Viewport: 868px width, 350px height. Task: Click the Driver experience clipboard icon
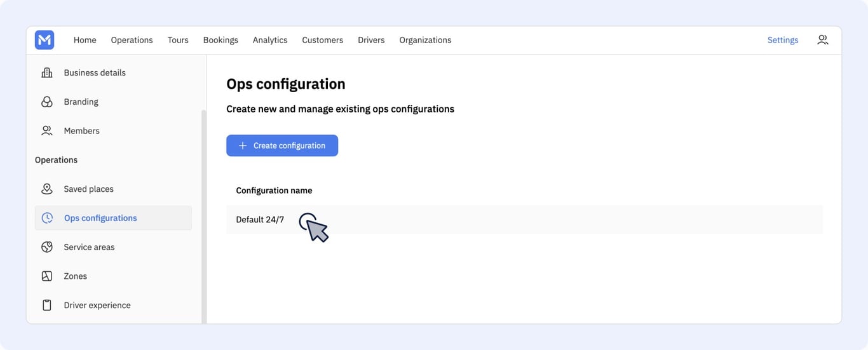click(47, 306)
